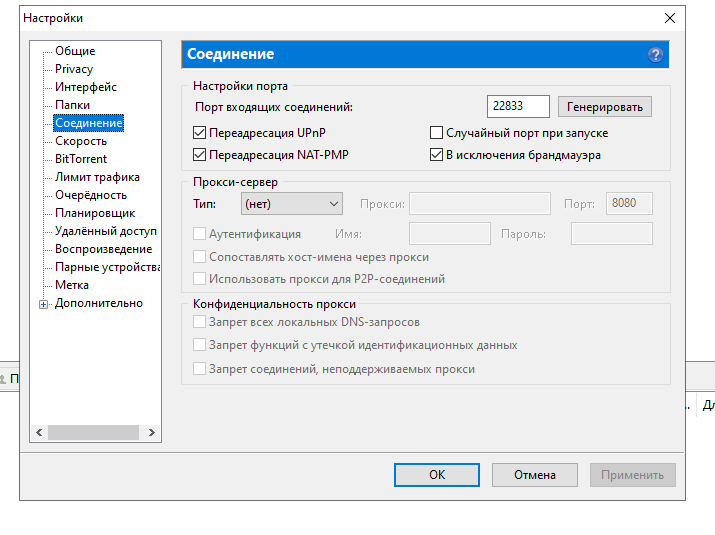
Task: Enable Случайный порт при запуске
Action: click(436, 133)
